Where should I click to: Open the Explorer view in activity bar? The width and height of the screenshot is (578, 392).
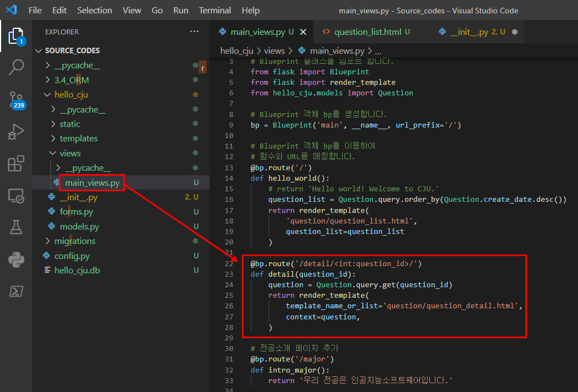click(x=16, y=37)
